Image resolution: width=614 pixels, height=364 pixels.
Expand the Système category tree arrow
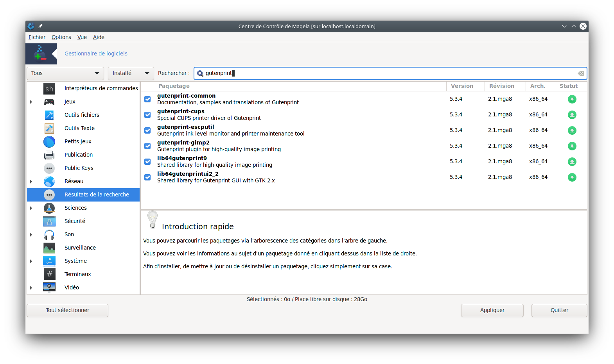pos(31,261)
